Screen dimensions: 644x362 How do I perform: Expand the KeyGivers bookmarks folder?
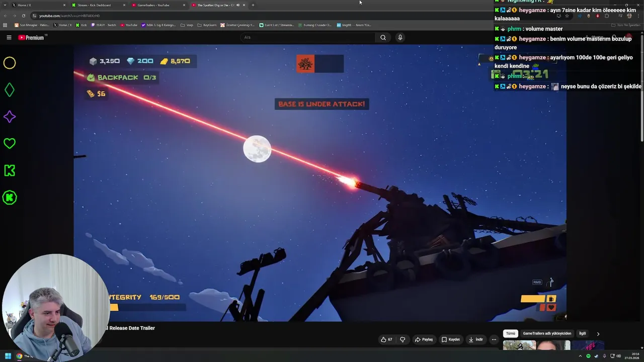click(x=207, y=25)
